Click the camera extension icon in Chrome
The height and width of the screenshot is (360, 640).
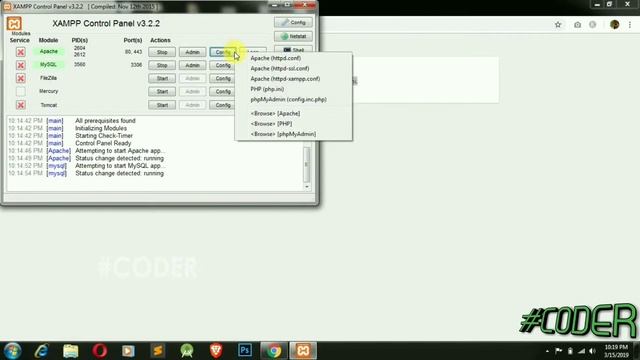point(577,24)
